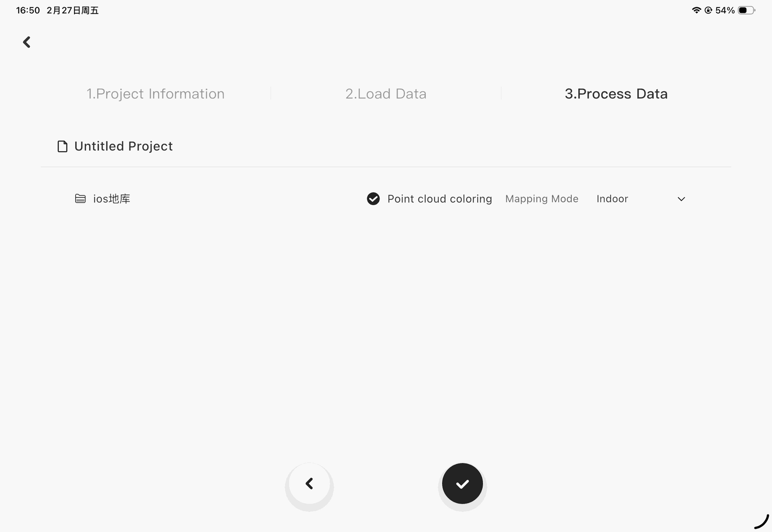This screenshot has width=772, height=532.
Task: Toggle the Point cloud coloring checkbox
Action: point(373,199)
